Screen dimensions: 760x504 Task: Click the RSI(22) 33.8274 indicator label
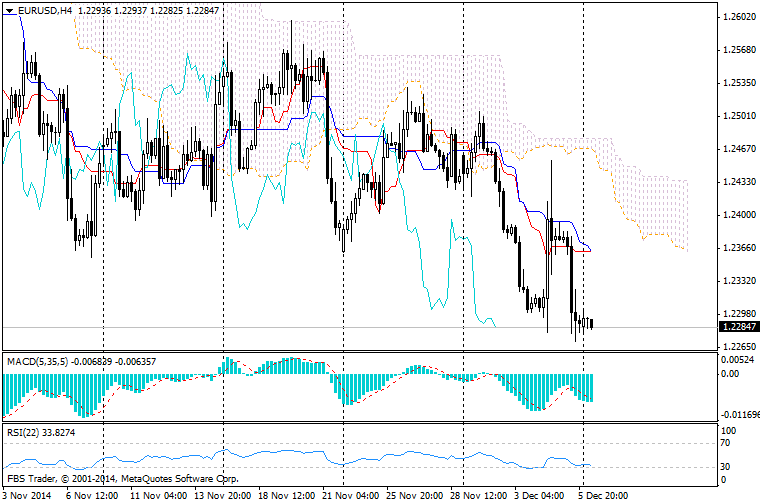tap(41, 432)
